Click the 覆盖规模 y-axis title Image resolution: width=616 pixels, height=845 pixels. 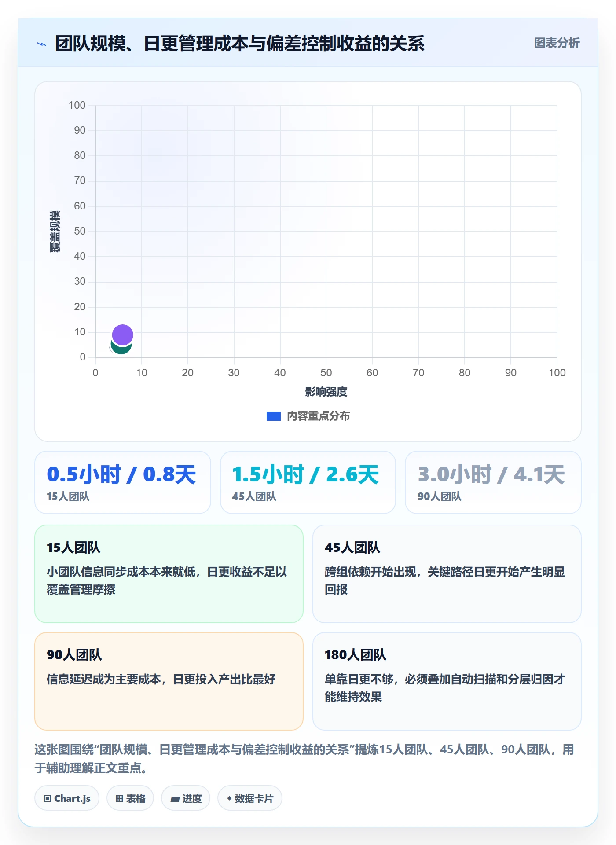pyautogui.click(x=55, y=231)
